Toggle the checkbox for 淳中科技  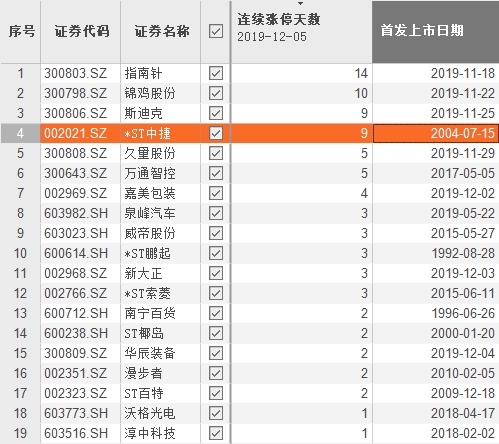click(x=216, y=433)
